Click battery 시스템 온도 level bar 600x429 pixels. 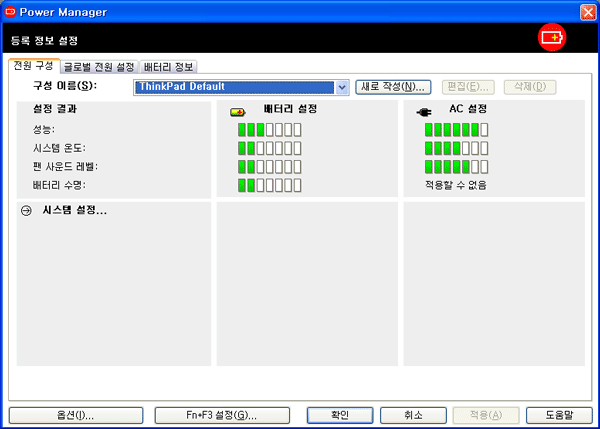pos(269,148)
